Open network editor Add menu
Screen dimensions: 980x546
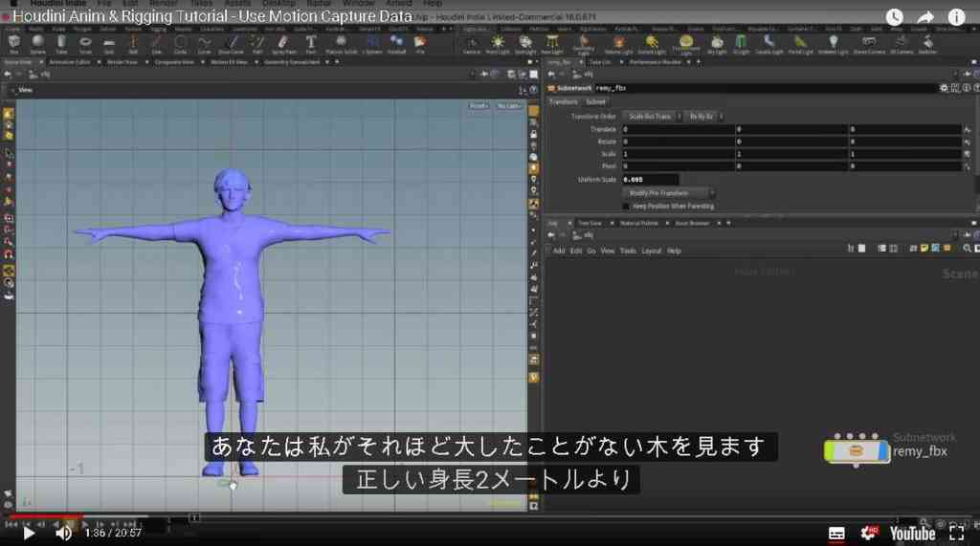[x=559, y=251]
